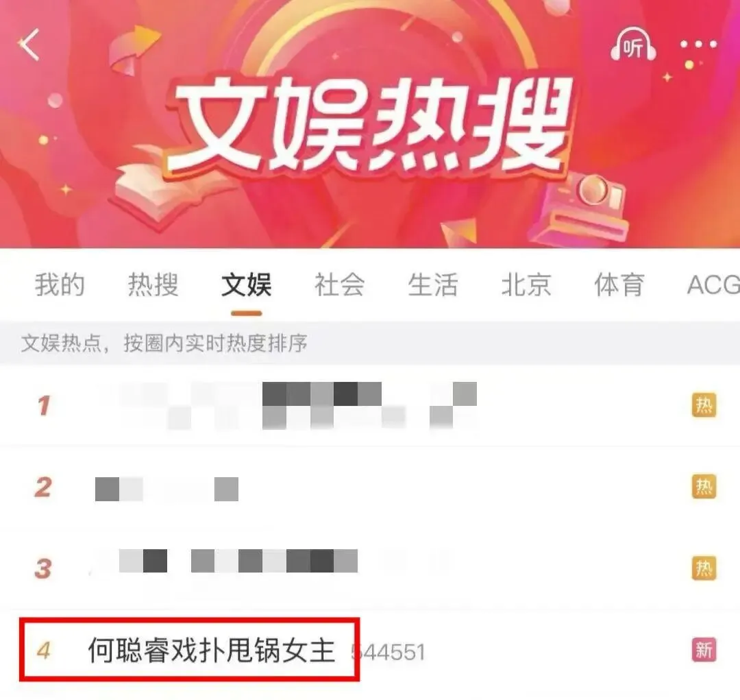Open the 北京 local tab
Image resolution: width=740 pixels, height=700 pixels.
click(x=526, y=285)
